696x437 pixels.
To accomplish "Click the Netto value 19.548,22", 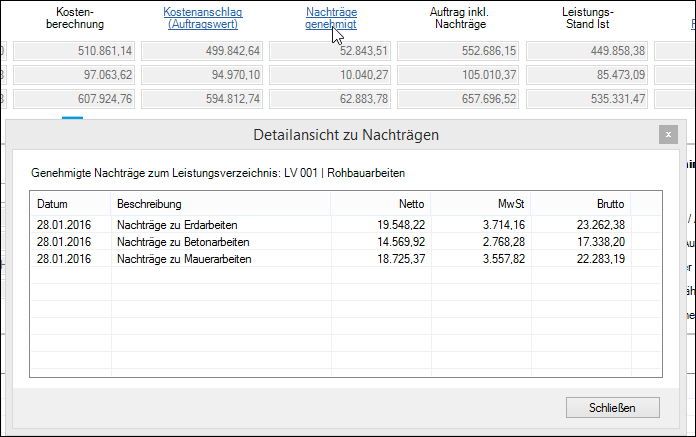I will pos(401,225).
